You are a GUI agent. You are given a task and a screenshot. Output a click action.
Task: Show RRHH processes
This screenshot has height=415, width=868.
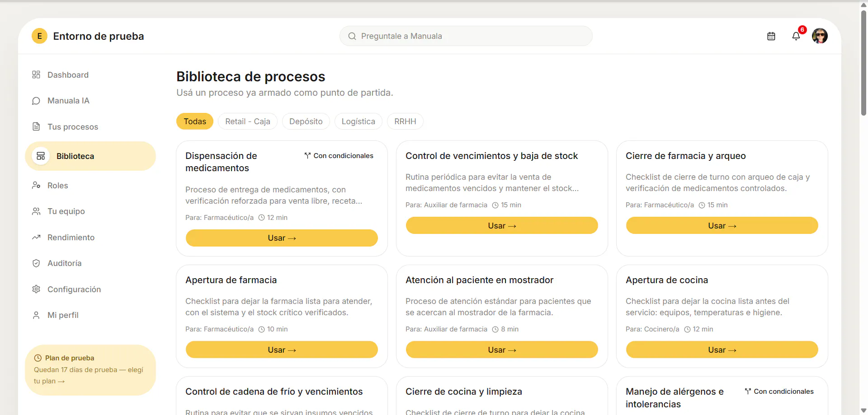click(405, 121)
